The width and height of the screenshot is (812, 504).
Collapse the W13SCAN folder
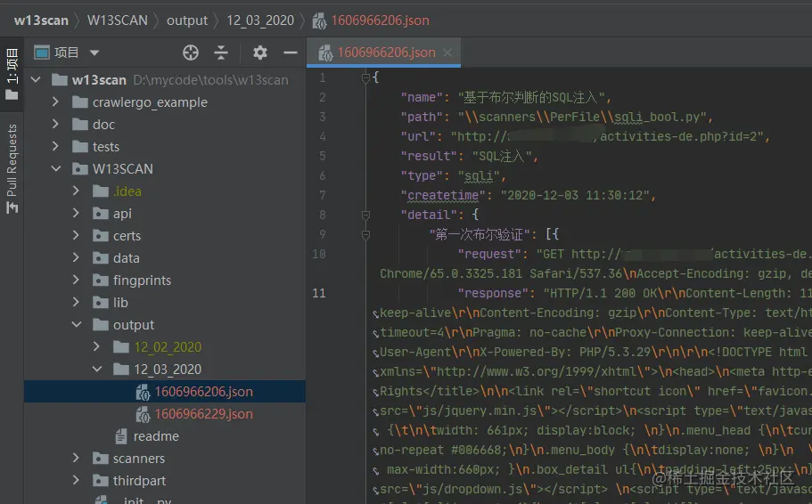56,168
